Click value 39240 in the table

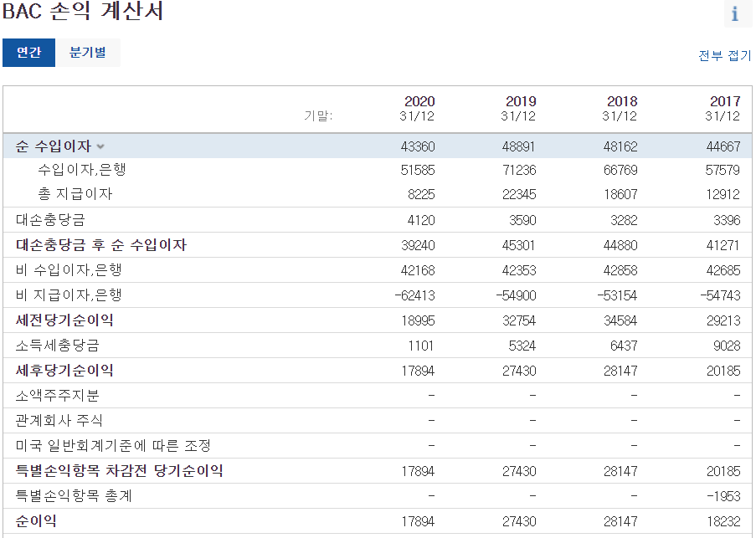click(418, 246)
